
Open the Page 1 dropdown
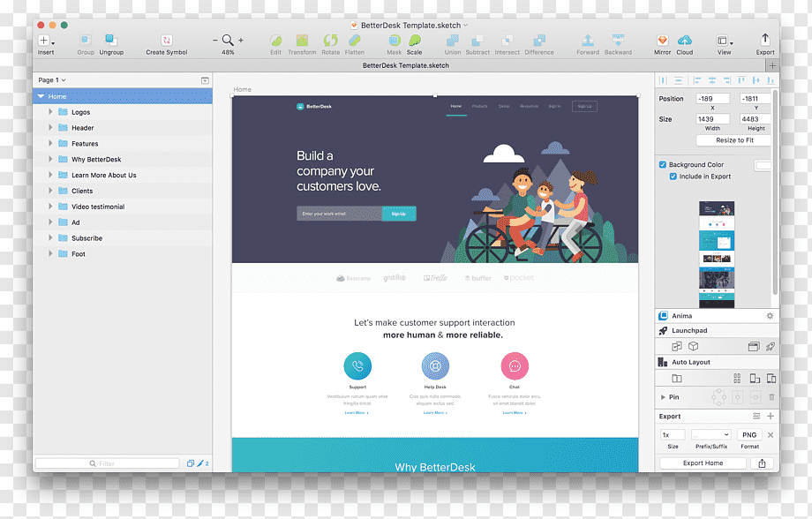[52, 80]
